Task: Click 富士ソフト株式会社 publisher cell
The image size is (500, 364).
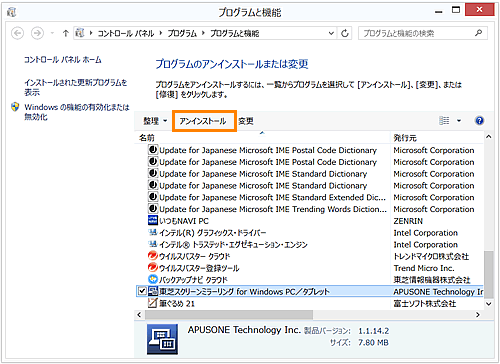Action: point(425,303)
